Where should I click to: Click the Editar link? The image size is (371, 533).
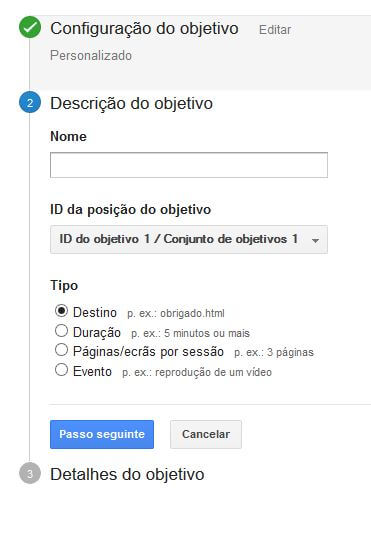click(x=275, y=30)
